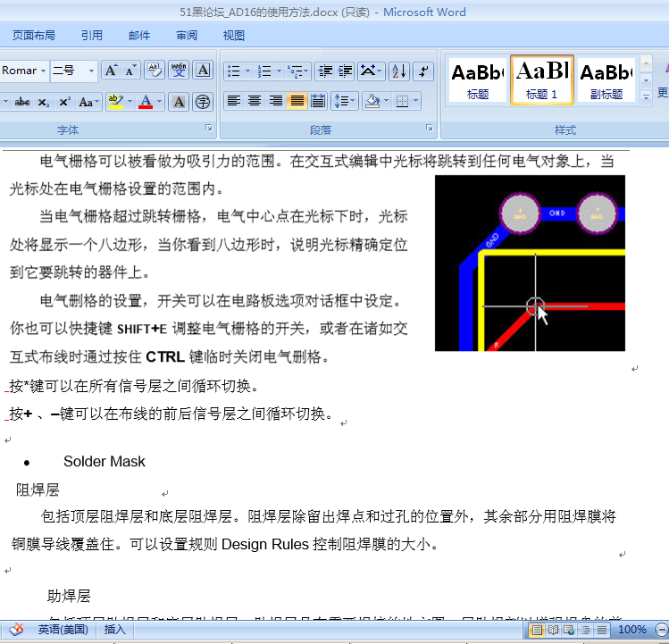Click the zoom out minus button
The width and height of the screenshot is (669, 644).
point(661,630)
